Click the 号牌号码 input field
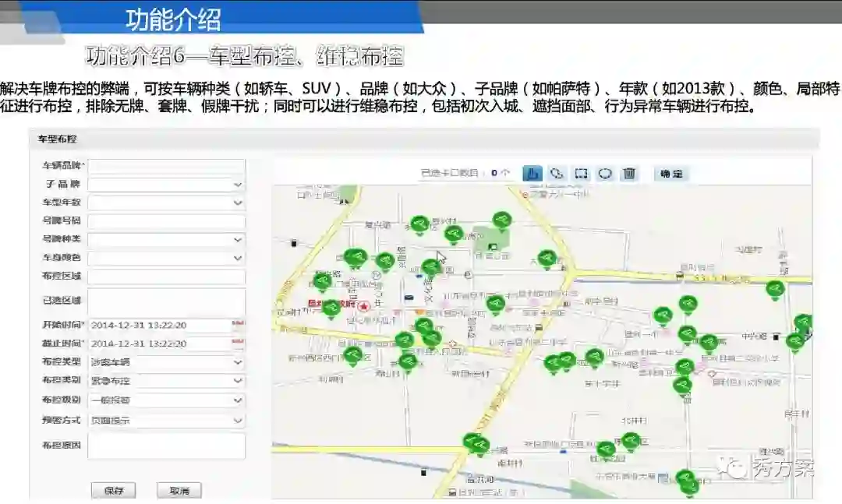The height and width of the screenshot is (504, 842). coord(167,221)
